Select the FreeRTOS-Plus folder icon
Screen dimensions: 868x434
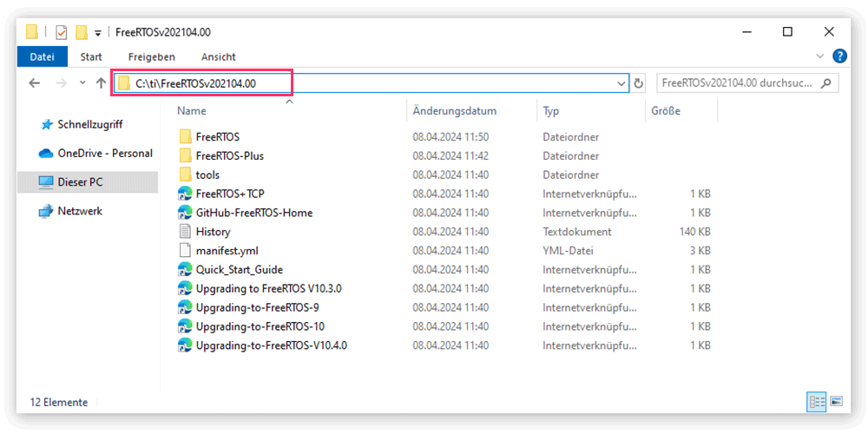[184, 155]
